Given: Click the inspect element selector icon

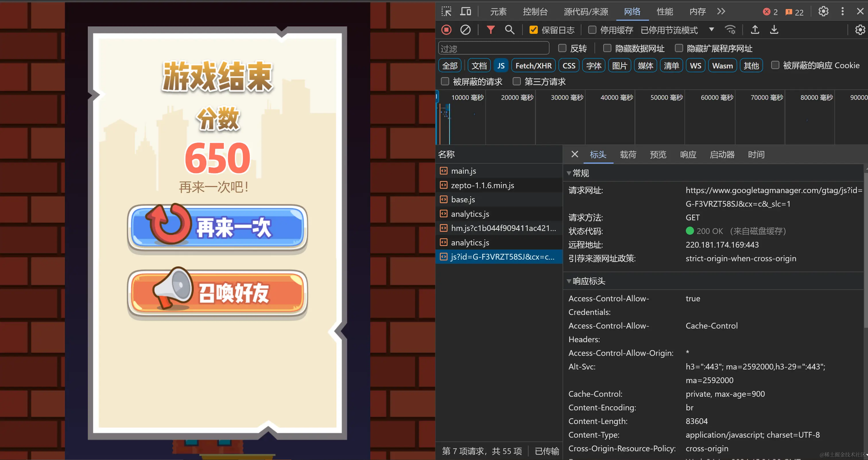Looking at the screenshot, I should 446,11.
